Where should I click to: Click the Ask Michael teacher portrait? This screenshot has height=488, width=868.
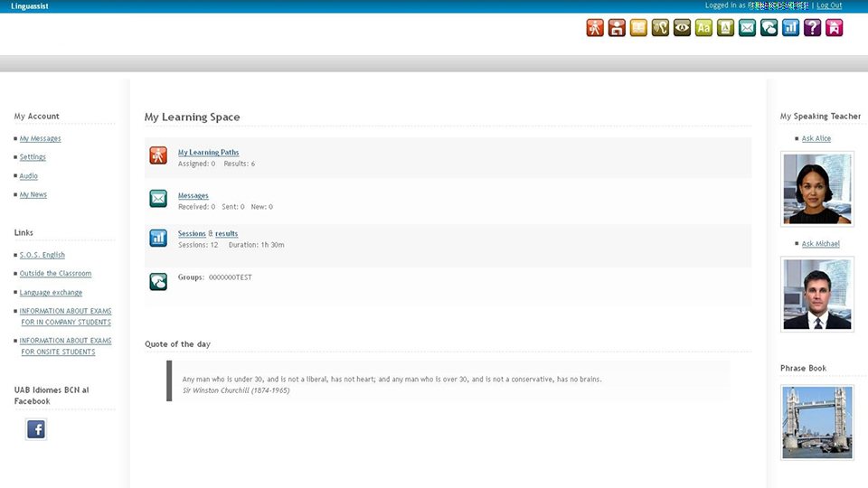pyautogui.click(x=816, y=294)
